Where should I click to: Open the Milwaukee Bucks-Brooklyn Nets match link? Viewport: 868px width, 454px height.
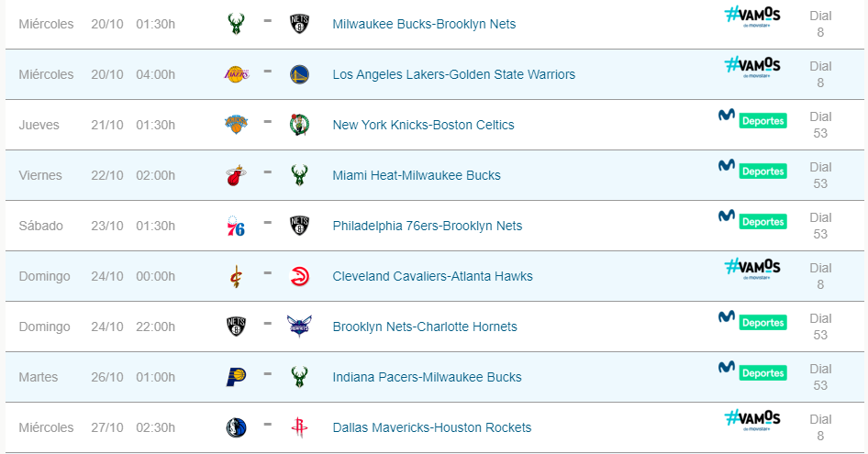[x=424, y=24]
